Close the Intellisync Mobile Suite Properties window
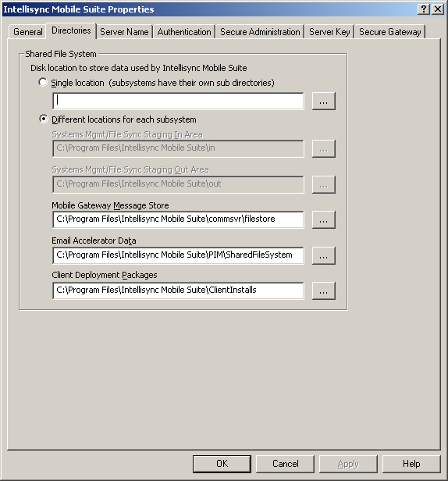The image size is (448, 481). [438, 9]
